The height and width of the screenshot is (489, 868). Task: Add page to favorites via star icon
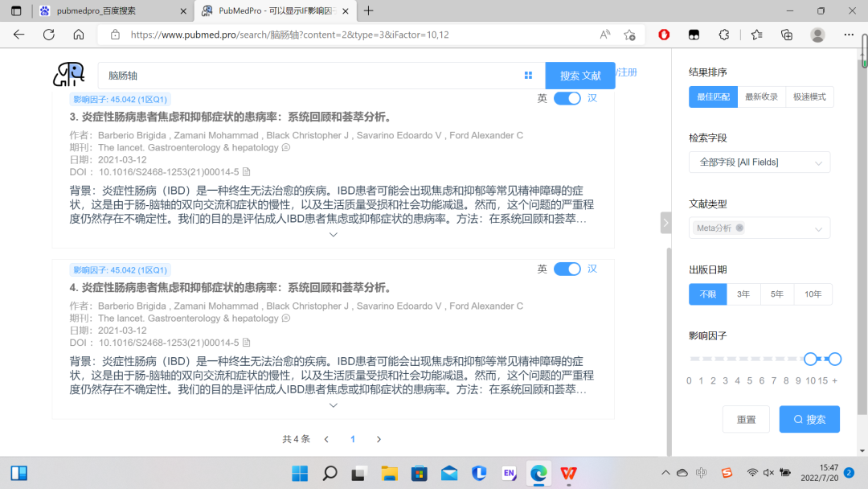tap(630, 35)
